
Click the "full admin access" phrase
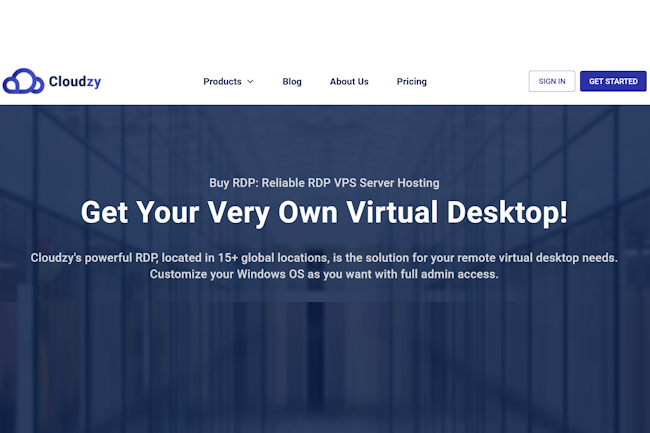click(x=450, y=273)
